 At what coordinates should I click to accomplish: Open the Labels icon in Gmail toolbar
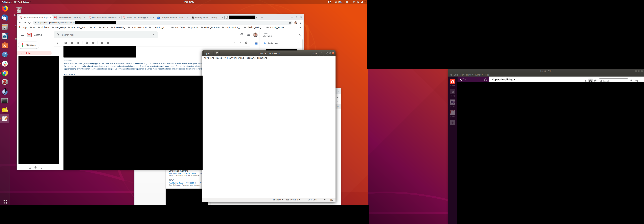tap(108, 43)
